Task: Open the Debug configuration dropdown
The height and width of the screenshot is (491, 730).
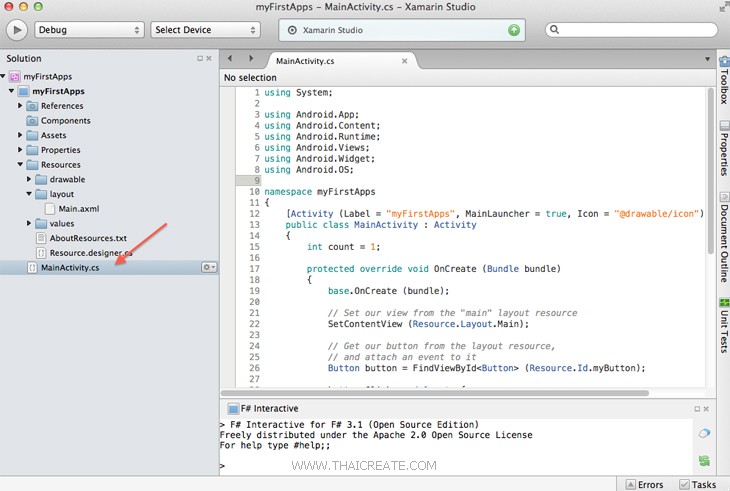Action: point(89,30)
